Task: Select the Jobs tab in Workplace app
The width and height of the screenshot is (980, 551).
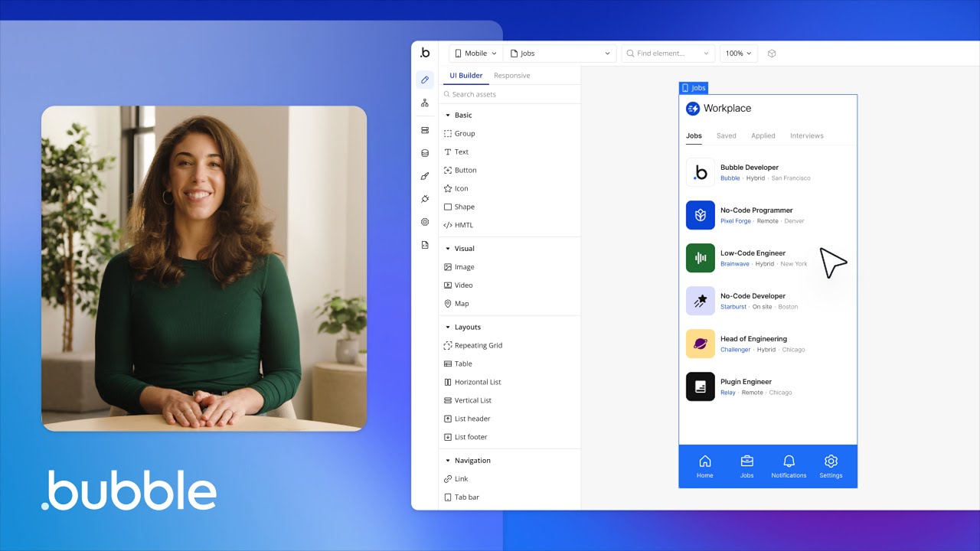Action: coord(694,135)
